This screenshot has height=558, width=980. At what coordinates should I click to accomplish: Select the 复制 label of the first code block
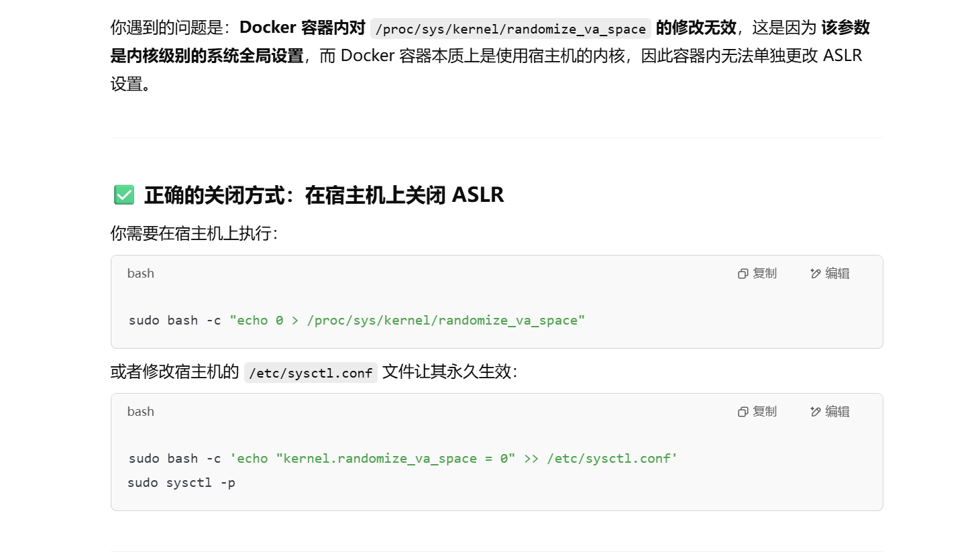(765, 274)
